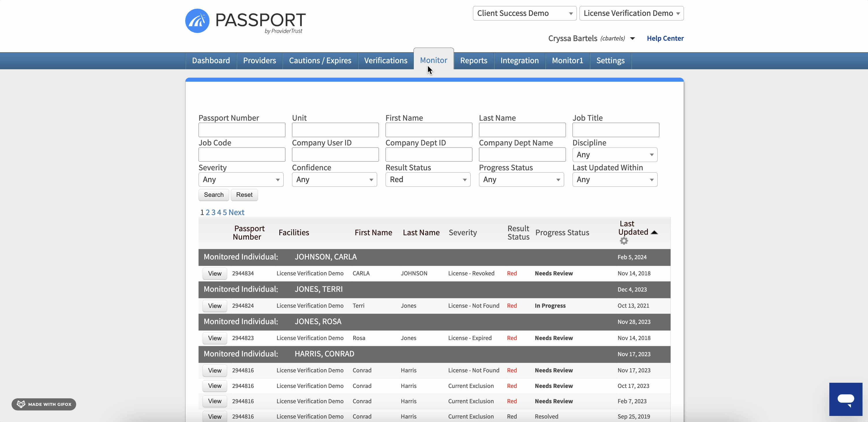Screen dimensions: 868x422
Task: Go to results page 2
Action: (207, 212)
